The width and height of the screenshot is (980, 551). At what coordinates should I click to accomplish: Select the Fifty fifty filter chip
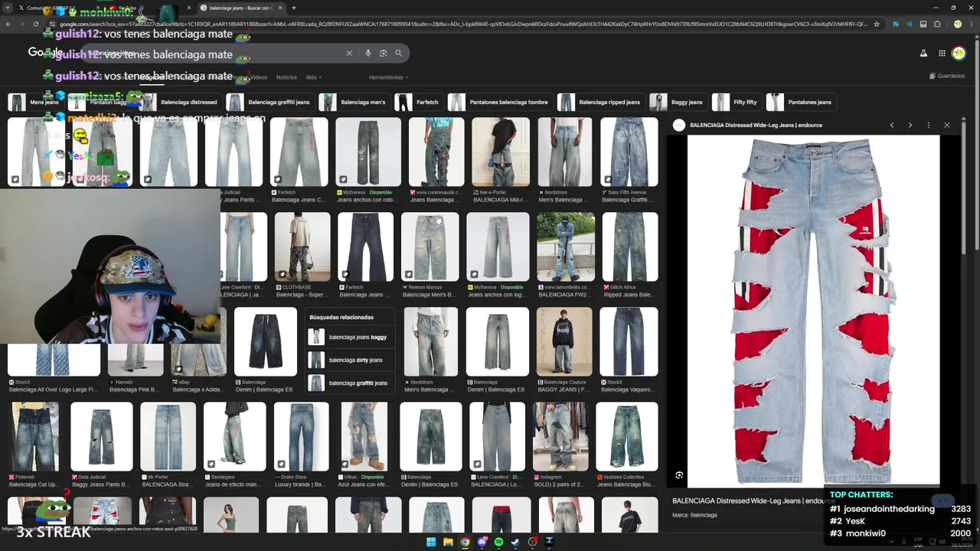tap(737, 102)
